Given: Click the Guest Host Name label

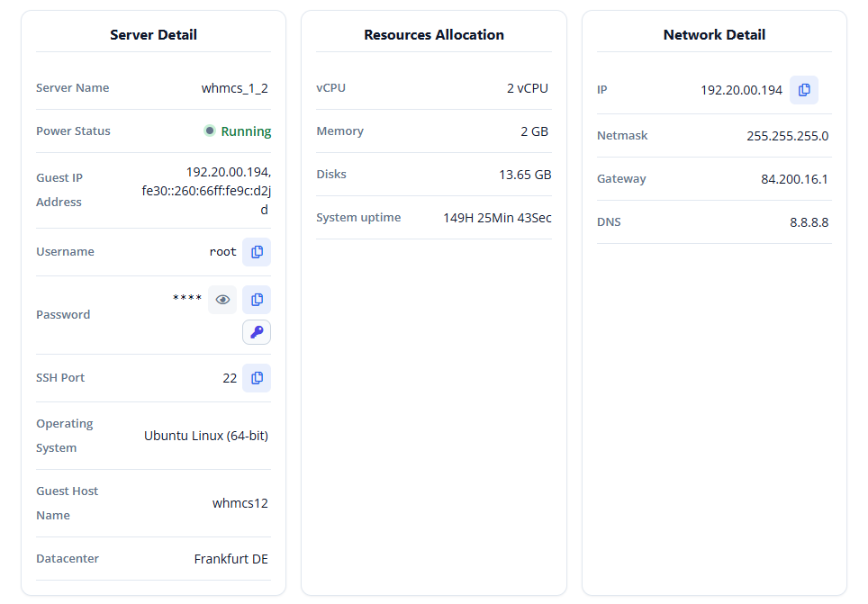Looking at the screenshot, I should [67, 503].
